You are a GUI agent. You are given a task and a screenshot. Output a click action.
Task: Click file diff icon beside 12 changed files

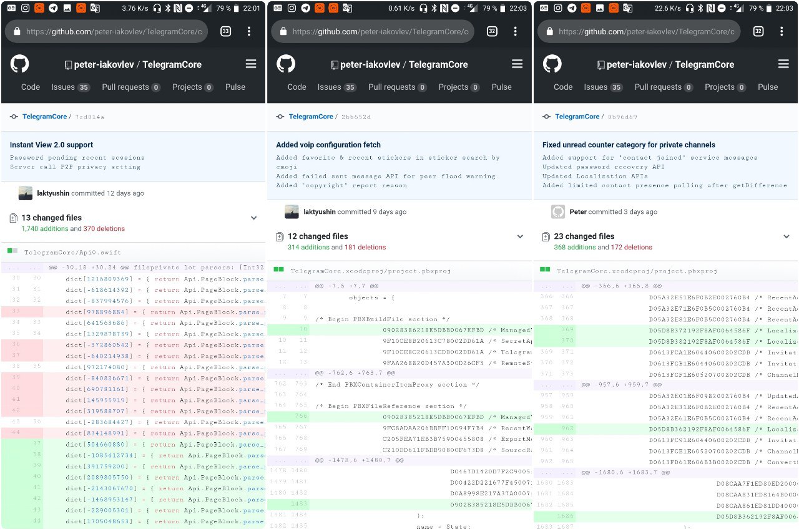click(x=280, y=236)
